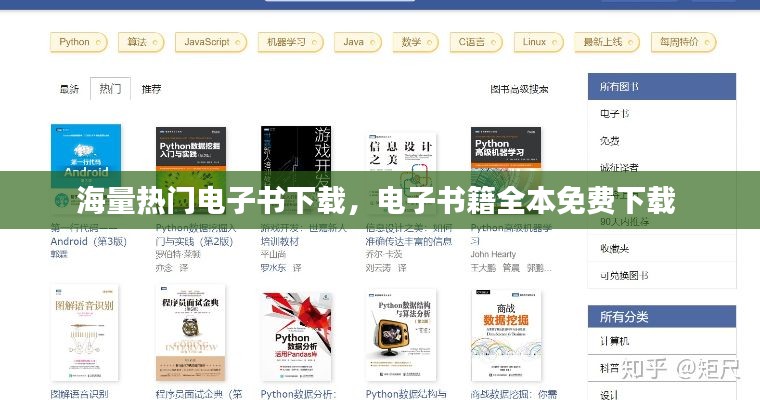Choose the 机器学习 tag

click(x=286, y=42)
